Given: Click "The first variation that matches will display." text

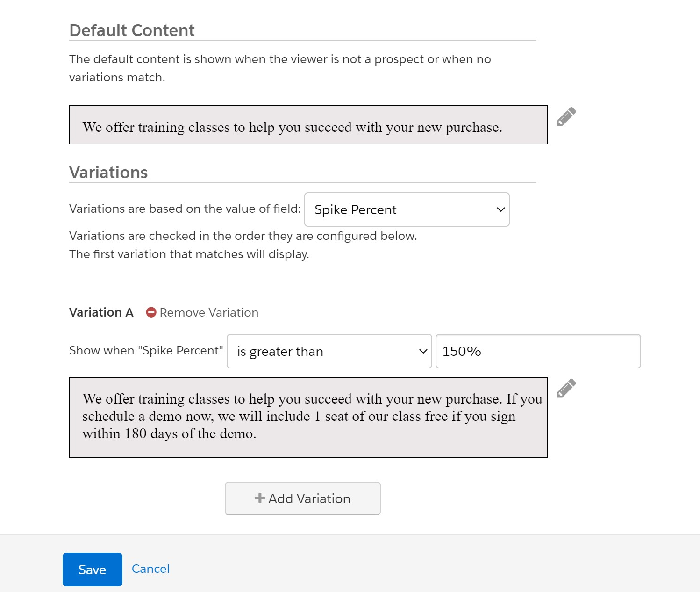Looking at the screenshot, I should (x=189, y=254).
